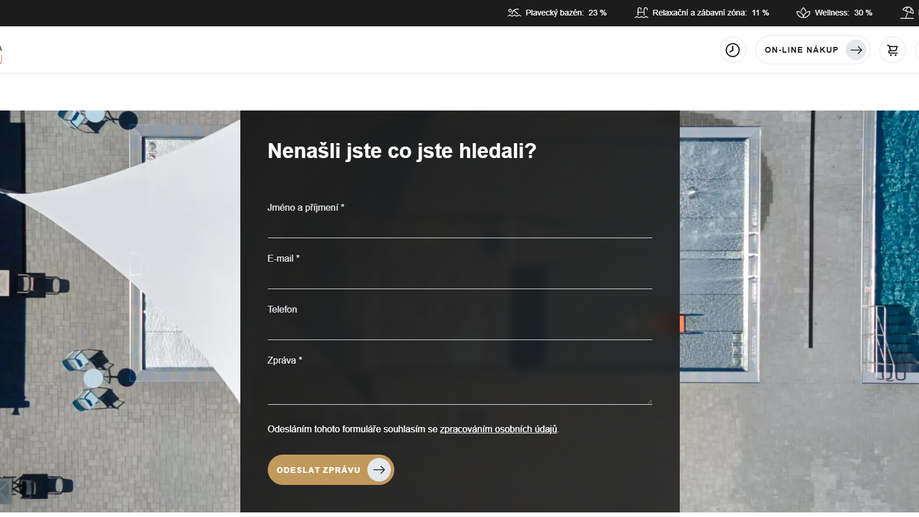
Task: Click the swimming pool occupancy icon
Action: (514, 13)
